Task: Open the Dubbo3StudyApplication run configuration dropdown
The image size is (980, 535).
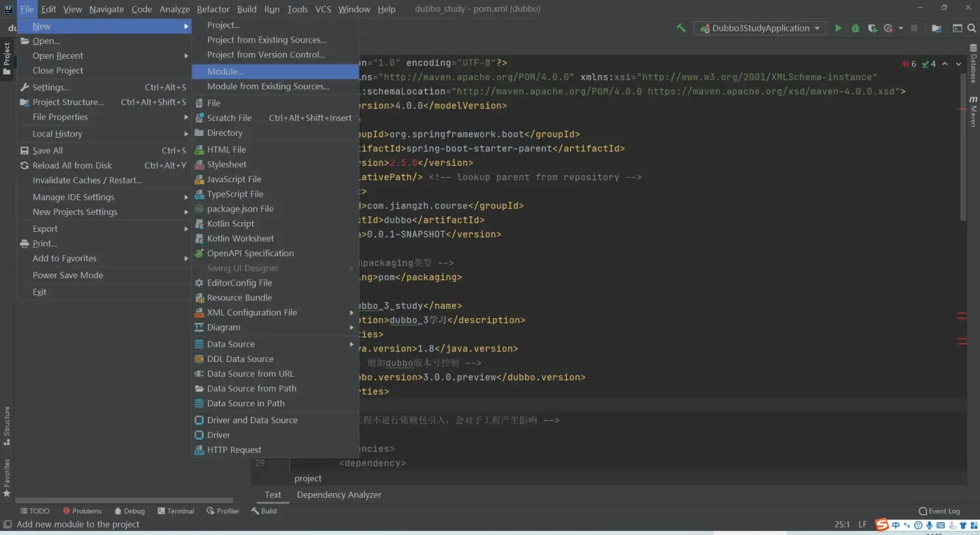Action: (x=761, y=28)
